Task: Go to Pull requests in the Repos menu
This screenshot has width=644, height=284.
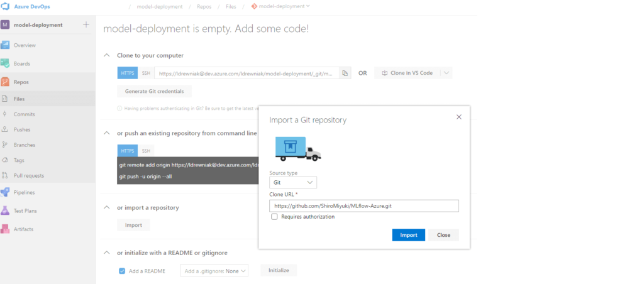Action: [x=29, y=176]
